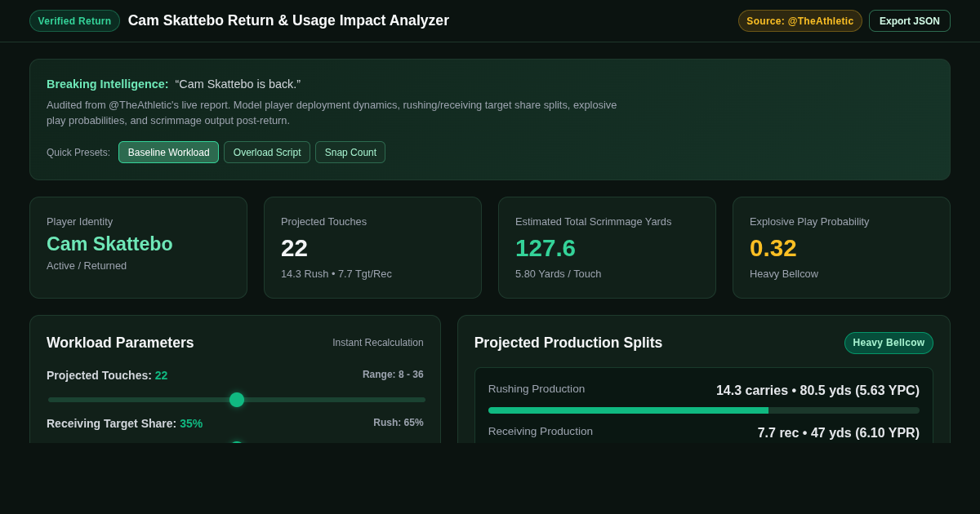The height and width of the screenshot is (514, 980).
Task: Click the Export JSON button
Action: [x=910, y=21]
